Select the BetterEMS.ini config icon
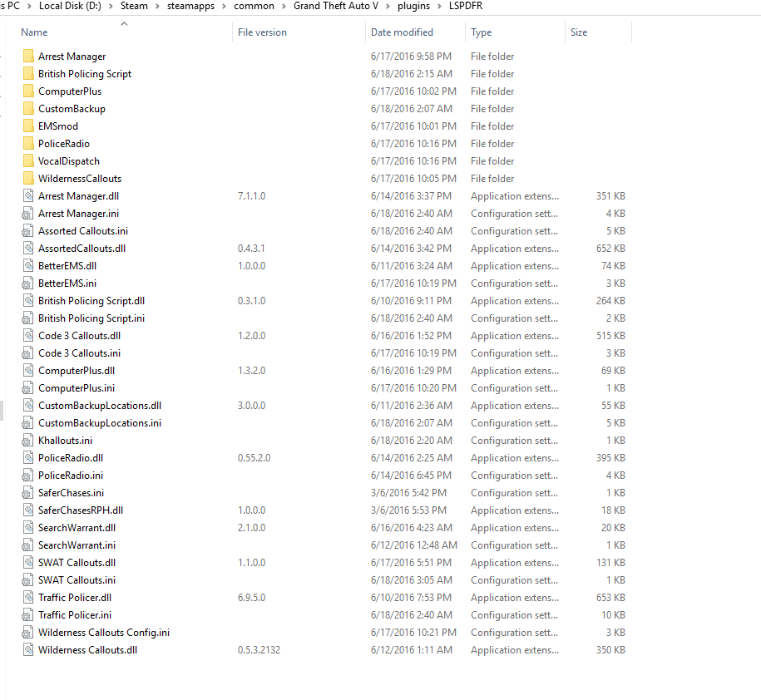The width and height of the screenshot is (761, 700). pyautogui.click(x=27, y=283)
